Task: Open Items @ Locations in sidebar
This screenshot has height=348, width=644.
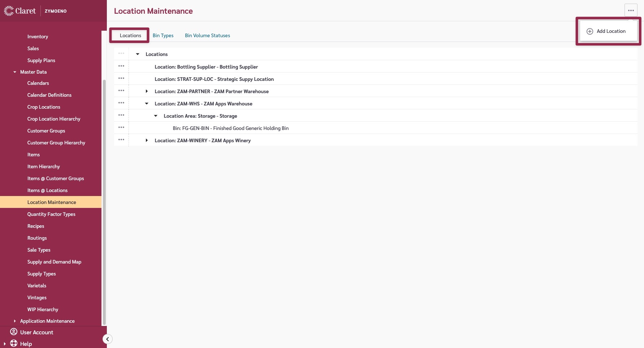Action: tap(47, 190)
